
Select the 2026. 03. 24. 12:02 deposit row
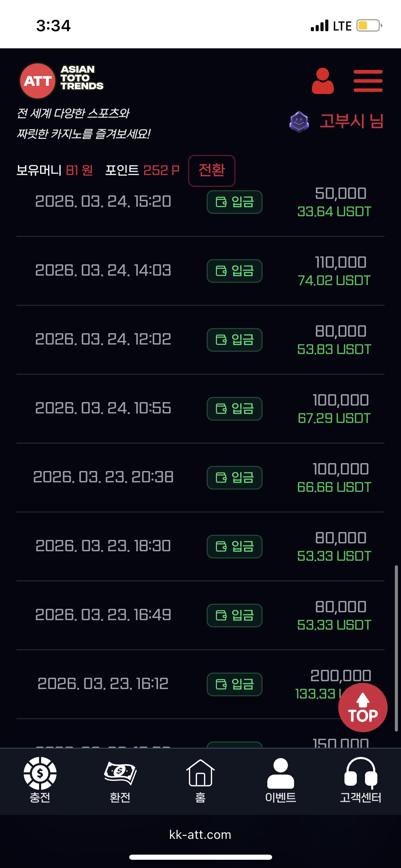(103, 339)
